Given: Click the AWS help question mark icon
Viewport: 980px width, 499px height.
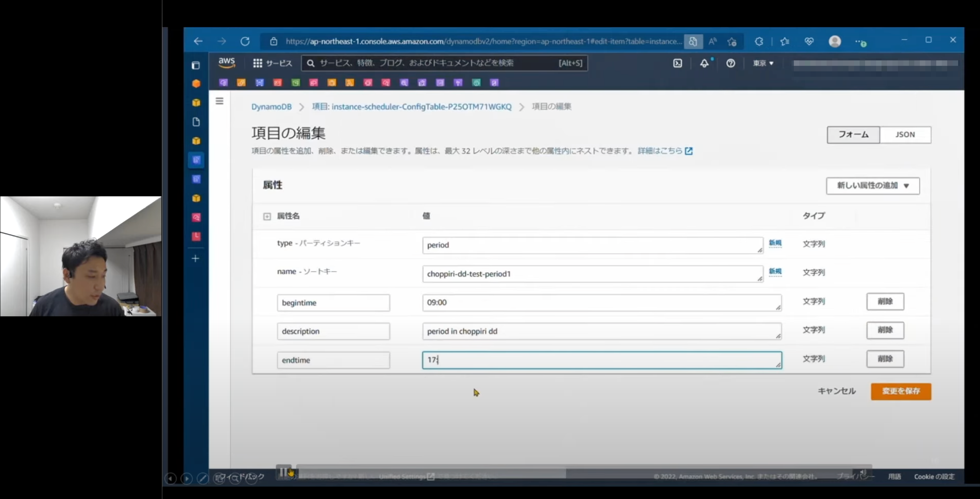Looking at the screenshot, I should point(730,63).
